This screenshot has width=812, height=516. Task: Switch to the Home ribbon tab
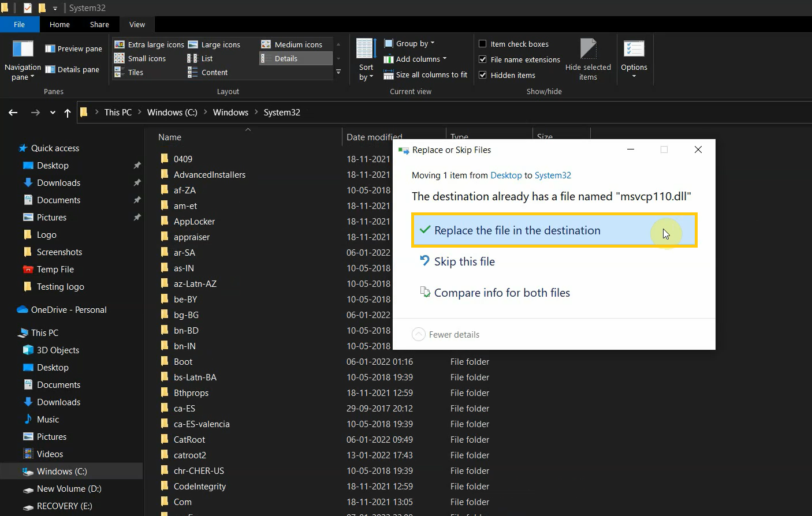(x=59, y=24)
